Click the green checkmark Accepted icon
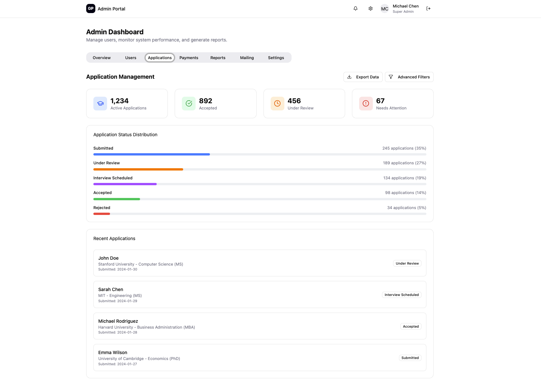Screen dimensions: 541x392 [189, 104]
